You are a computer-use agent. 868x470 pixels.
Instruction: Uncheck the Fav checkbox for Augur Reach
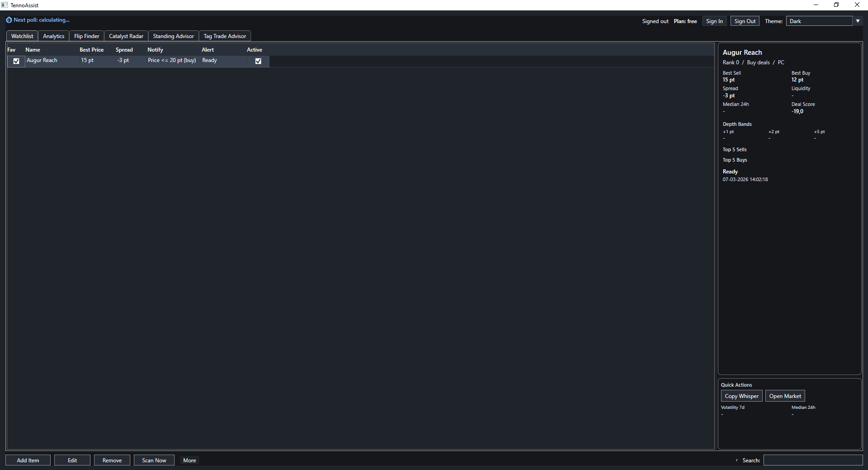pos(16,61)
